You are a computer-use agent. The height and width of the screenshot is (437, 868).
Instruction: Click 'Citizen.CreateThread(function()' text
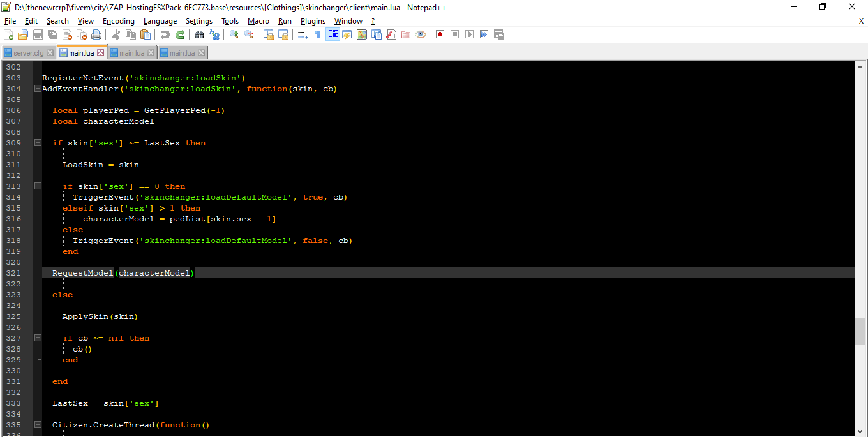click(131, 425)
